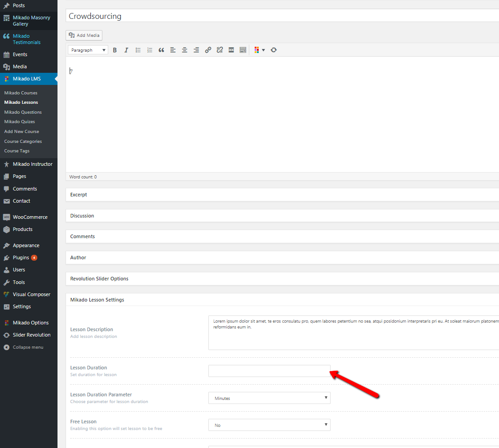Expand the Comments meta box

point(282,236)
